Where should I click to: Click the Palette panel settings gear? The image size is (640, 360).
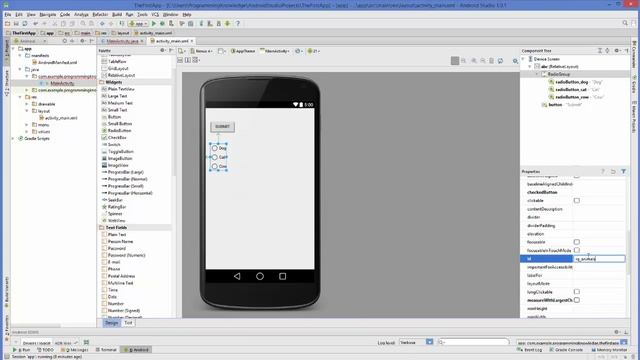coord(162,50)
